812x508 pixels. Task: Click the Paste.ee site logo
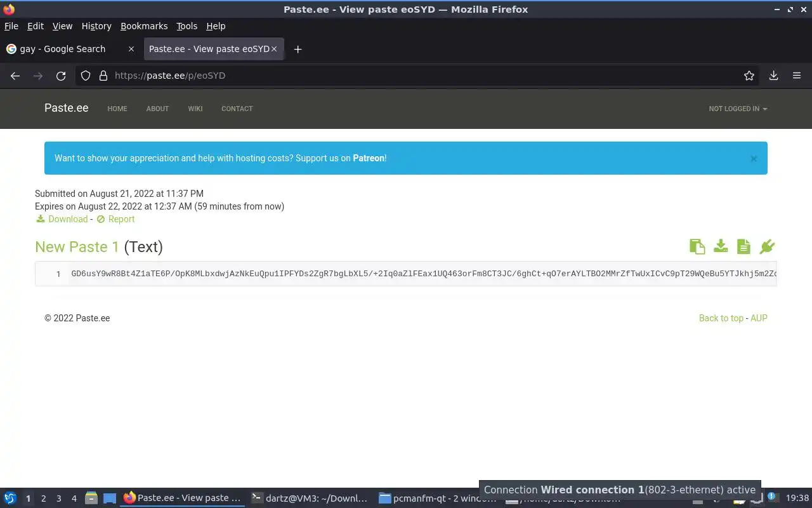66,108
